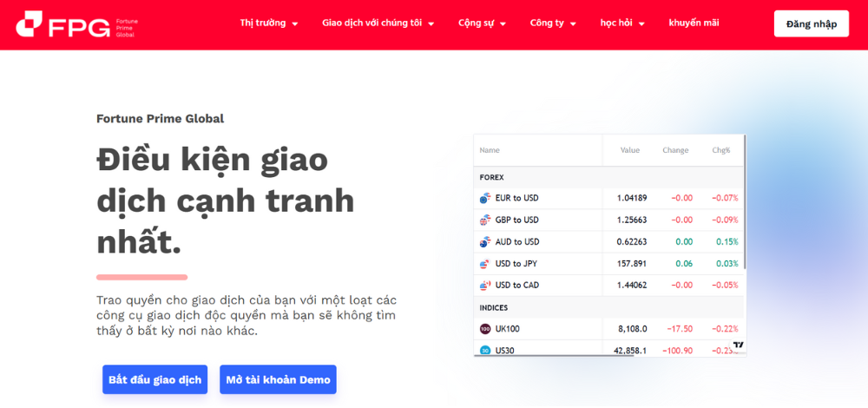Click the INDICES section heading

493,308
